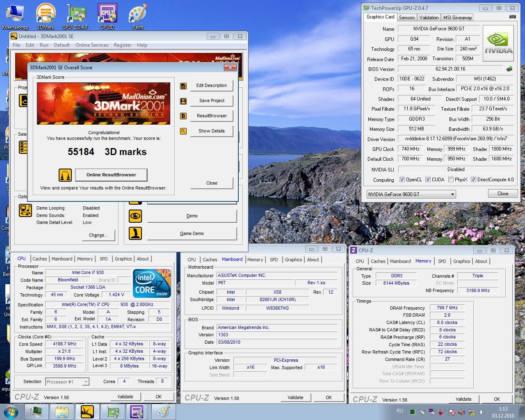
Task: Click the Edit Description button
Action: [212, 86]
